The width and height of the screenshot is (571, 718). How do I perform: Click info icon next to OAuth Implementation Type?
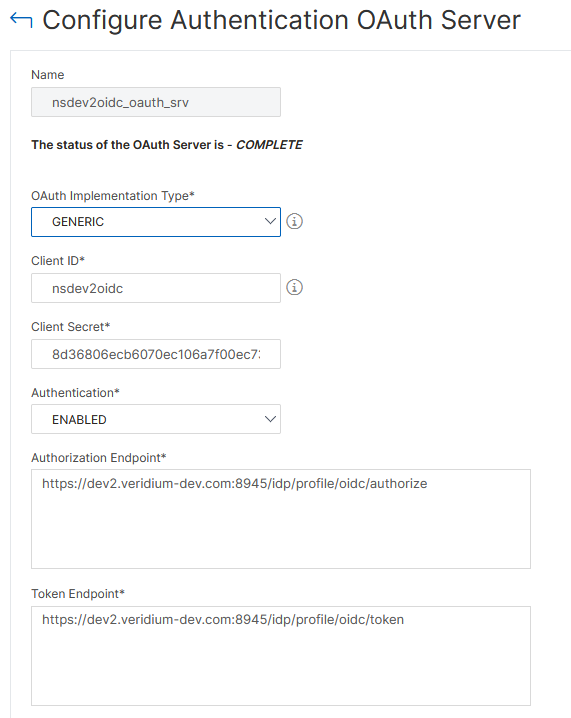pos(294,222)
